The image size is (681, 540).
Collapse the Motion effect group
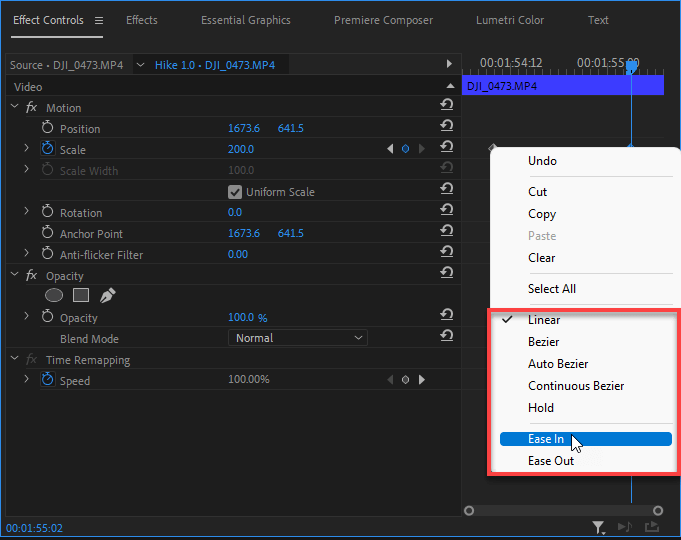pos(15,106)
